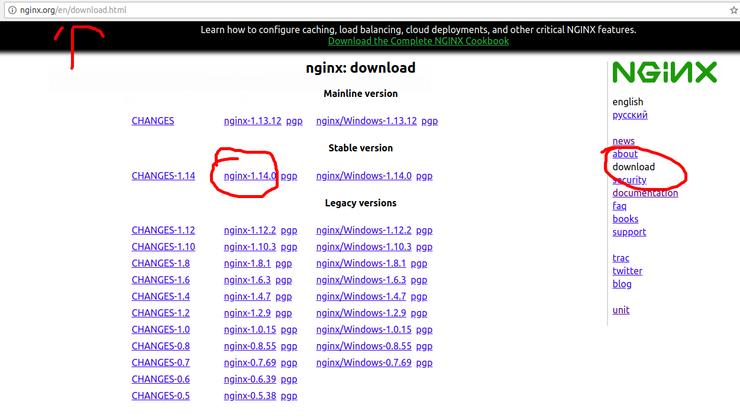Screen dimensions: 740x418
Task: Open CHANGES-1.0 link
Action: tap(160, 329)
